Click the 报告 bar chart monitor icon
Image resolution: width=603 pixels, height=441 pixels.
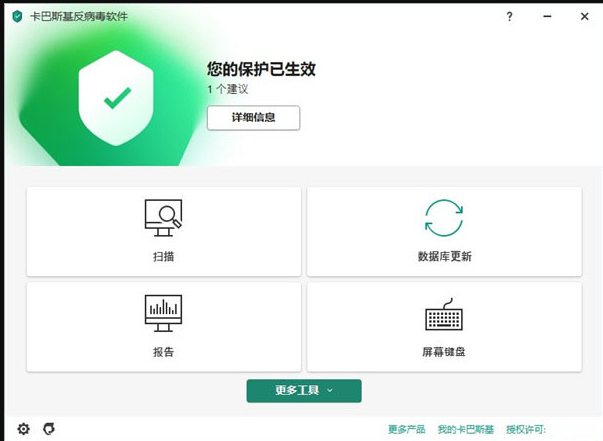(163, 313)
